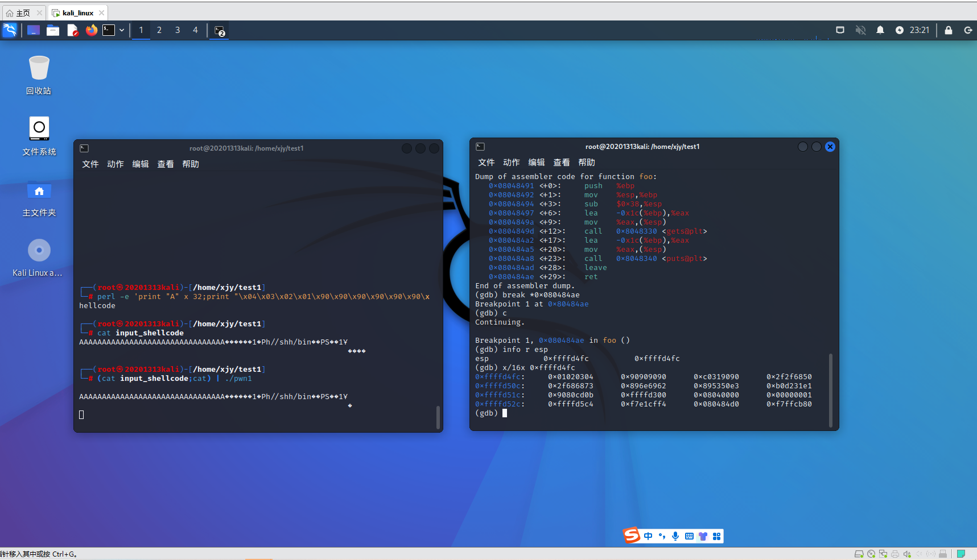This screenshot has height=560, width=977.
Task: Switch to workspace 2
Action: pos(159,30)
